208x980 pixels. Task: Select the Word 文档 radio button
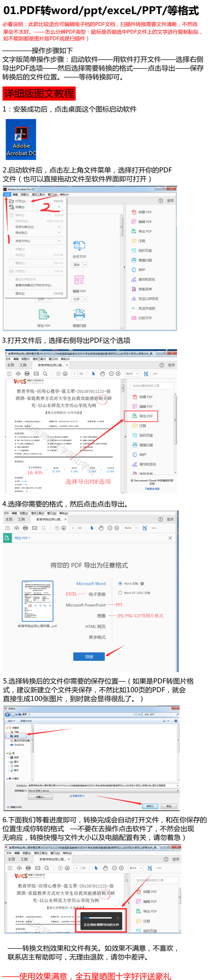120,583
